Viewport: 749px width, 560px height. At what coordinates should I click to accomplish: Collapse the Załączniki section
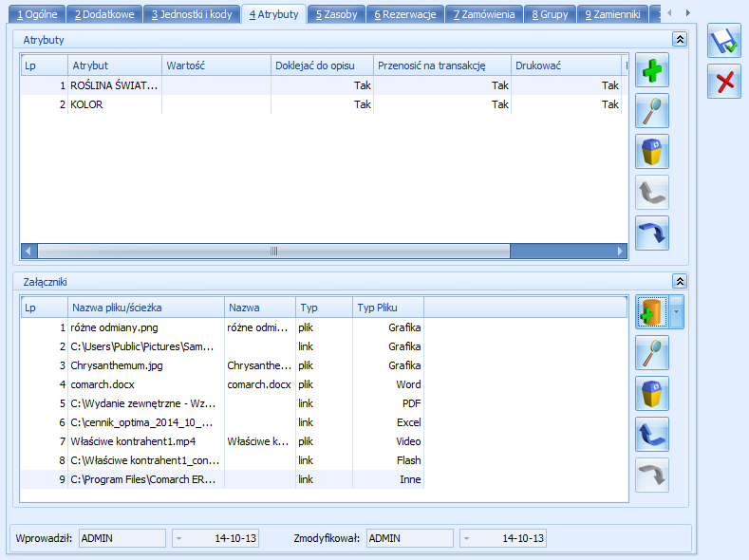[680, 281]
